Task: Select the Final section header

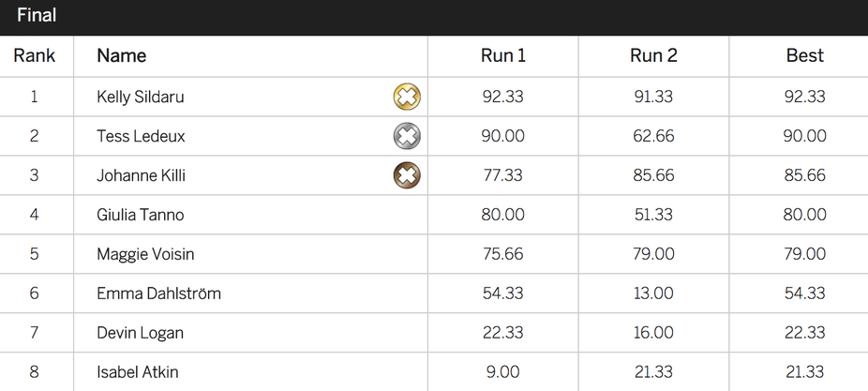Action: (37, 15)
